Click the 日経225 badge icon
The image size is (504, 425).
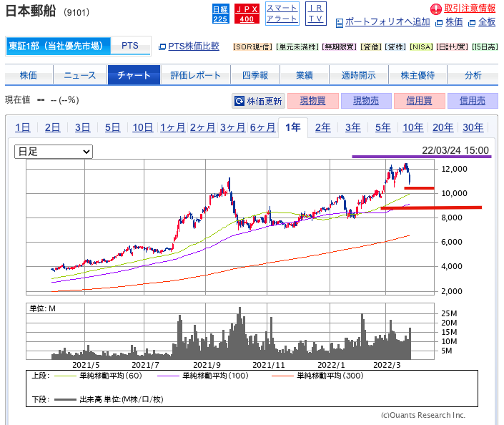(220, 14)
